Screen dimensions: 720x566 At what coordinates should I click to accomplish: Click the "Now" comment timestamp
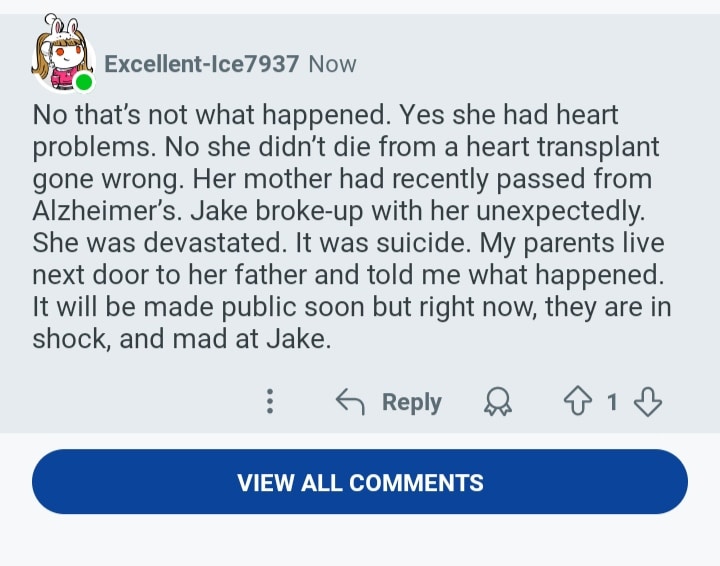332,64
